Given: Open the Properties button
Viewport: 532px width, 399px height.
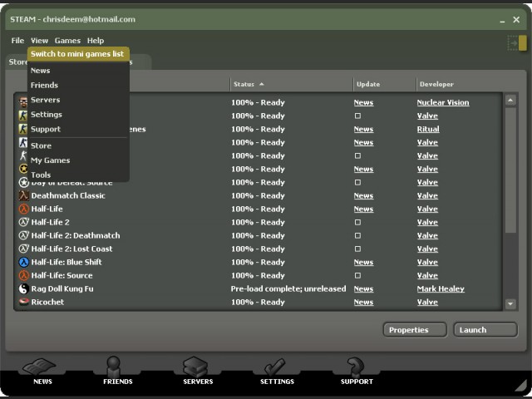Looking at the screenshot, I should tap(415, 330).
